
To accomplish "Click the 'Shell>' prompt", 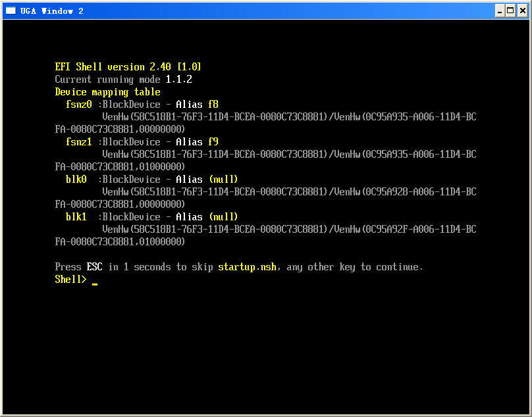I will tap(70, 280).
